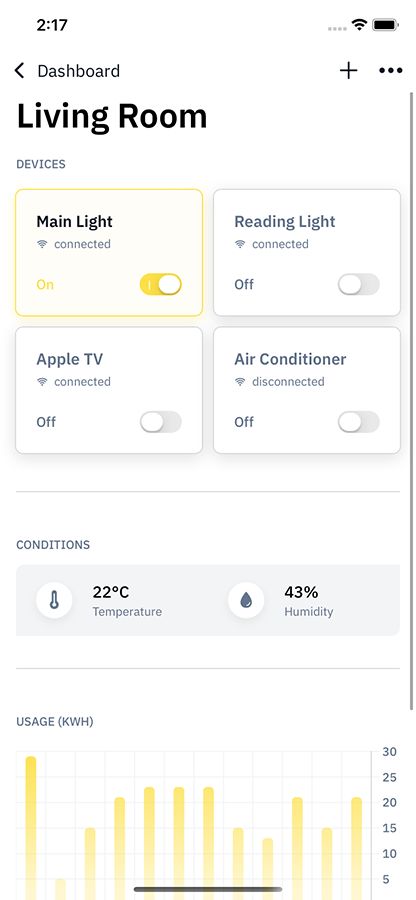Enable the Reading Light toggle

[x=359, y=284]
